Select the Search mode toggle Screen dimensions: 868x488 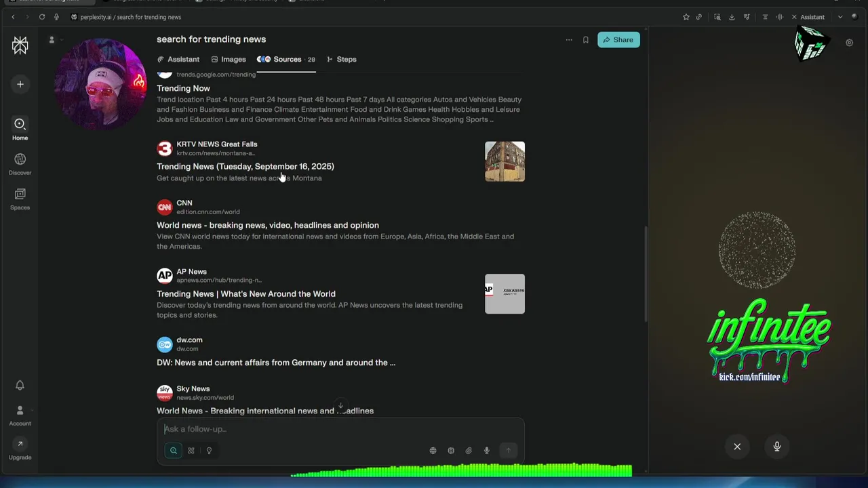tap(174, 451)
